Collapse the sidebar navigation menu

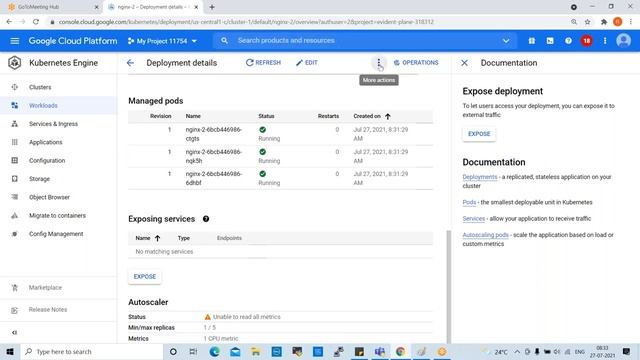click(x=15, y=333)
